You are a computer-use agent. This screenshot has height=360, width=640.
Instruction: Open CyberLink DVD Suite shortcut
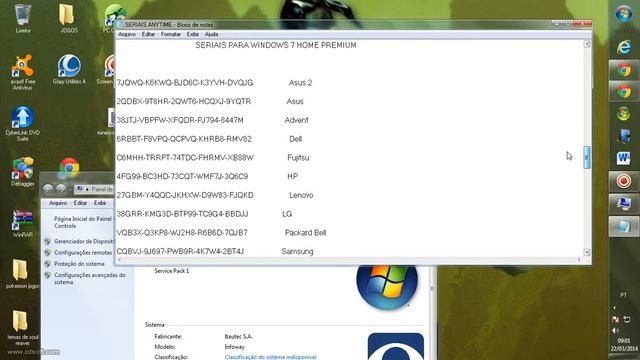click(22, 123)
